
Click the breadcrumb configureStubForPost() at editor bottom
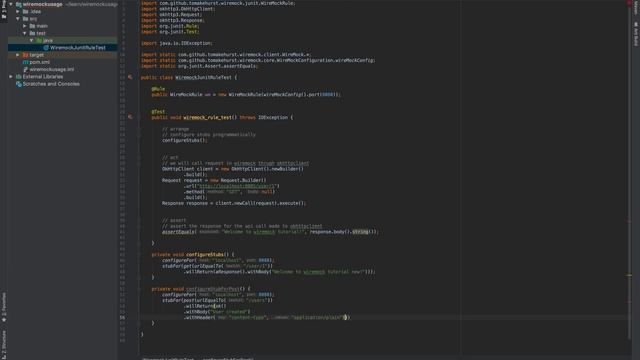[227, 358]
